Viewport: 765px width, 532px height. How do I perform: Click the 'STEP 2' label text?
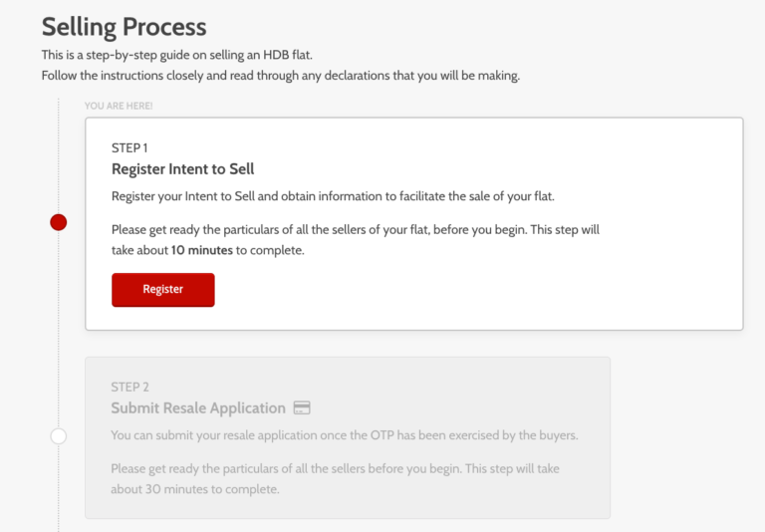pyautogui.click(x=130, y=387)
